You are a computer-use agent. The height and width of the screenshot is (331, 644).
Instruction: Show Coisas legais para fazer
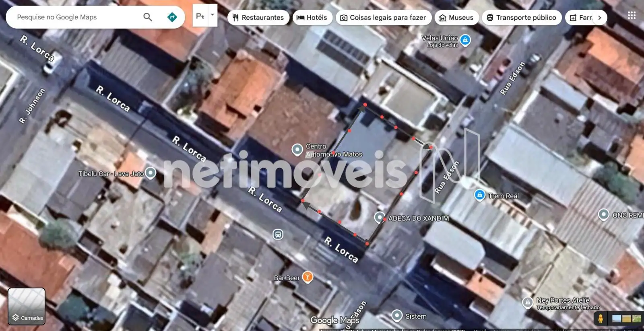pos(383,18)
